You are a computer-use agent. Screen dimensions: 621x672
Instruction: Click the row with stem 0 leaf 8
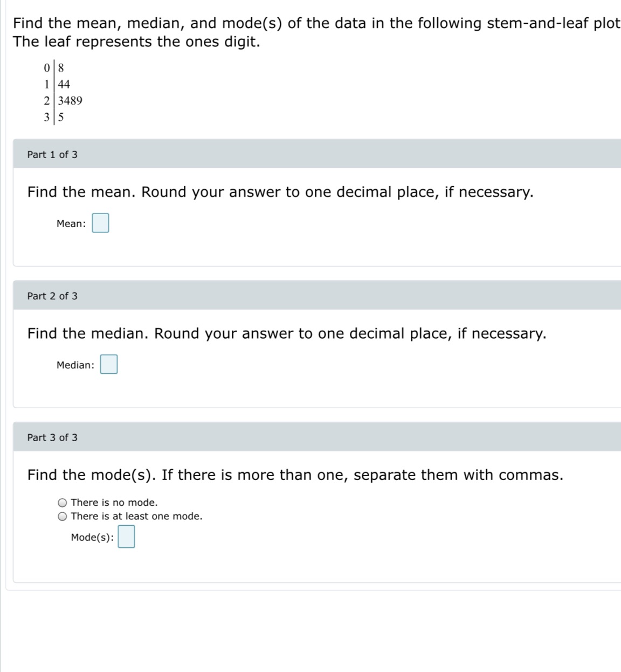(x=54, y=67)
